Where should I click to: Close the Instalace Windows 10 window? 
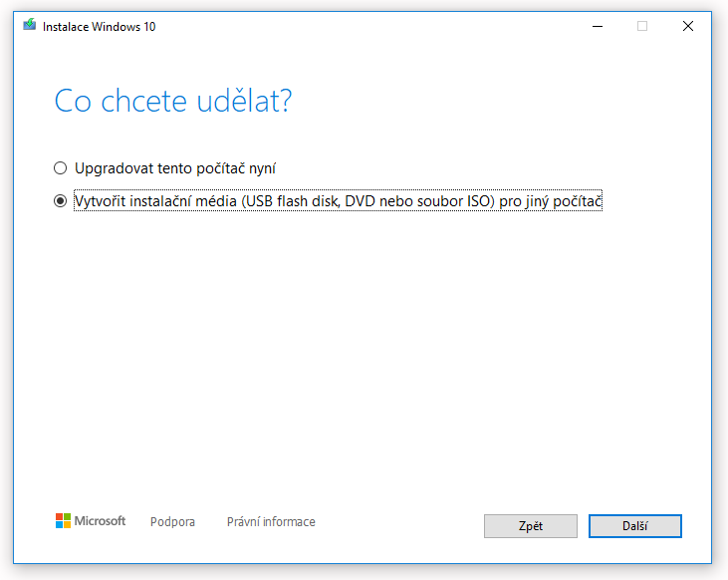pyautogui.click(x=688, y=26)
